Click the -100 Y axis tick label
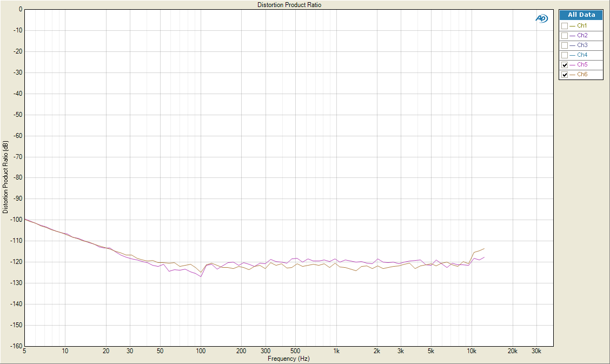Screen dimensions: 610x364 16,220
